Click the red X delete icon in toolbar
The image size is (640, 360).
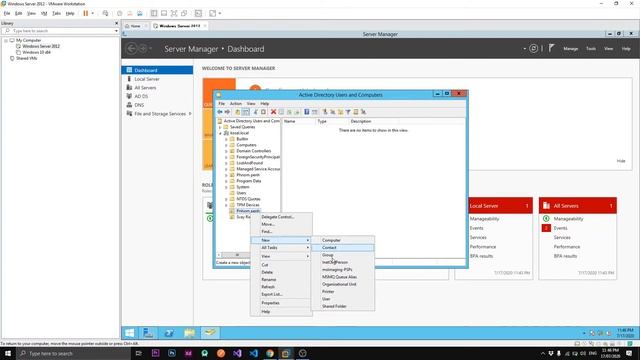pyautogui.click(x=273, y=112)
